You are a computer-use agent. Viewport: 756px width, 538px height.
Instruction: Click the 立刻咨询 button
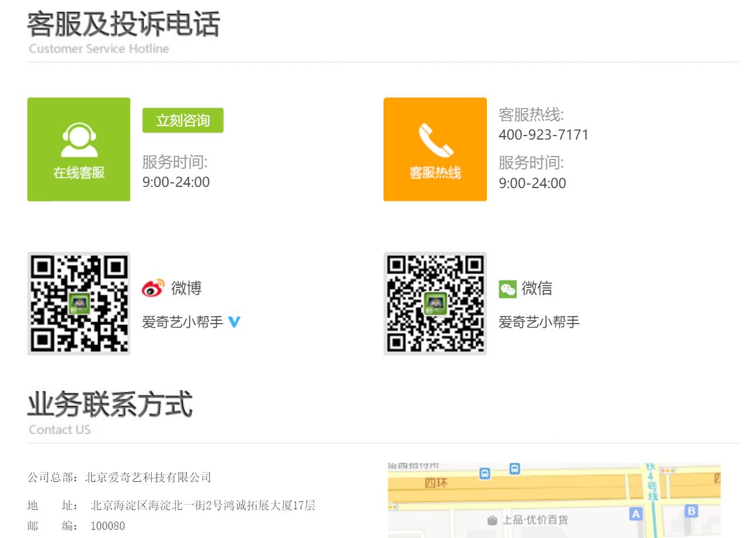click(x=183, y=120)
